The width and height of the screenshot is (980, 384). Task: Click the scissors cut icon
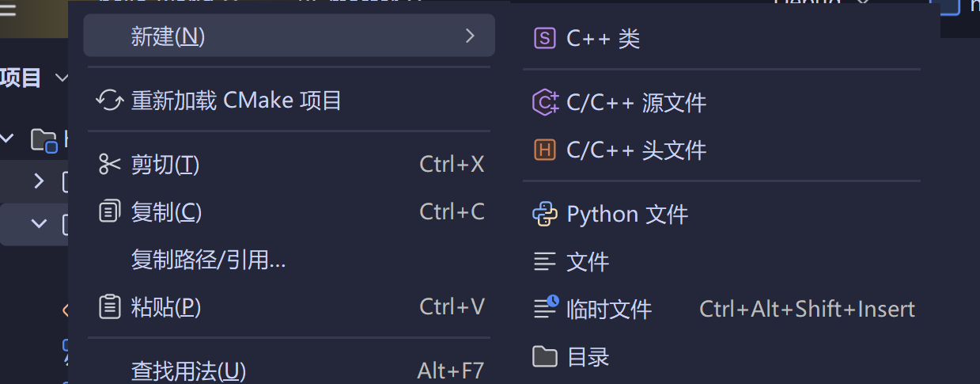(109, 164)
